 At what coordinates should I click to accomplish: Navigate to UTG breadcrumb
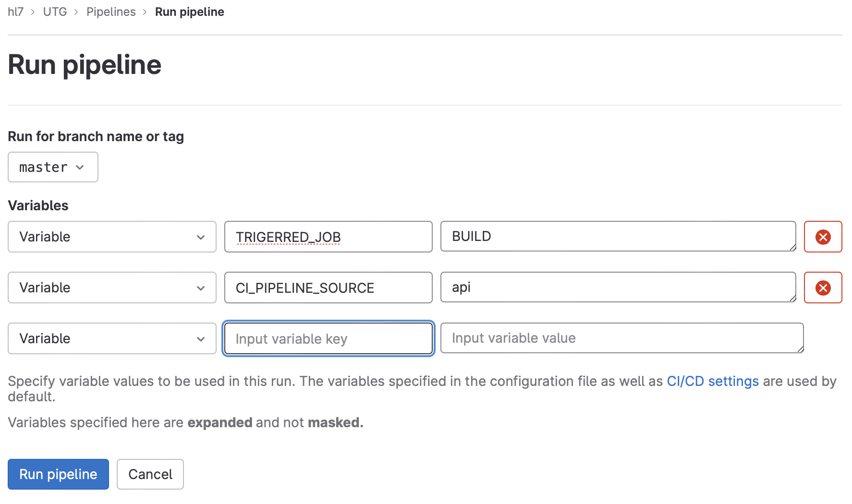pos(55,12)
